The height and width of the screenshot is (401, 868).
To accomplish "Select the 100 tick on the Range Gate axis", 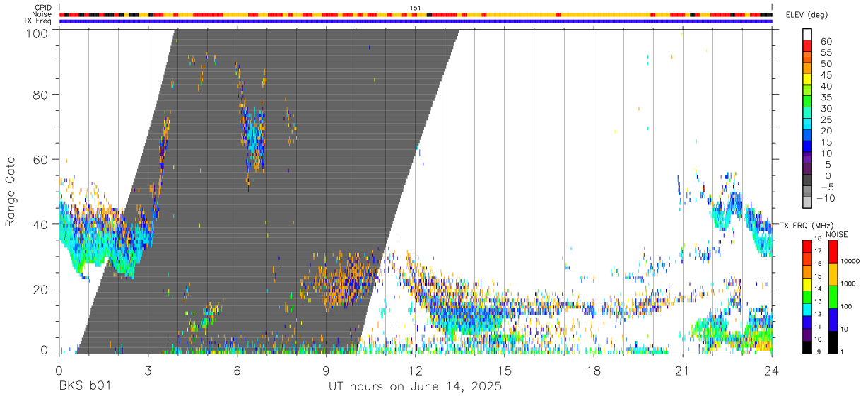I will 38,33.
